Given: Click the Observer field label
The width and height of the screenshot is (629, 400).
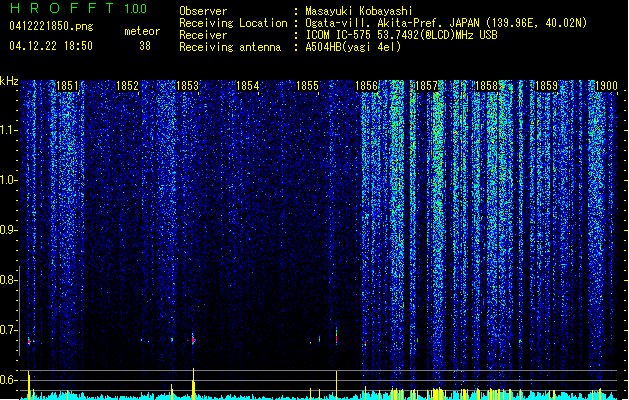Looking at the screenshot, I should coord(203,11).
